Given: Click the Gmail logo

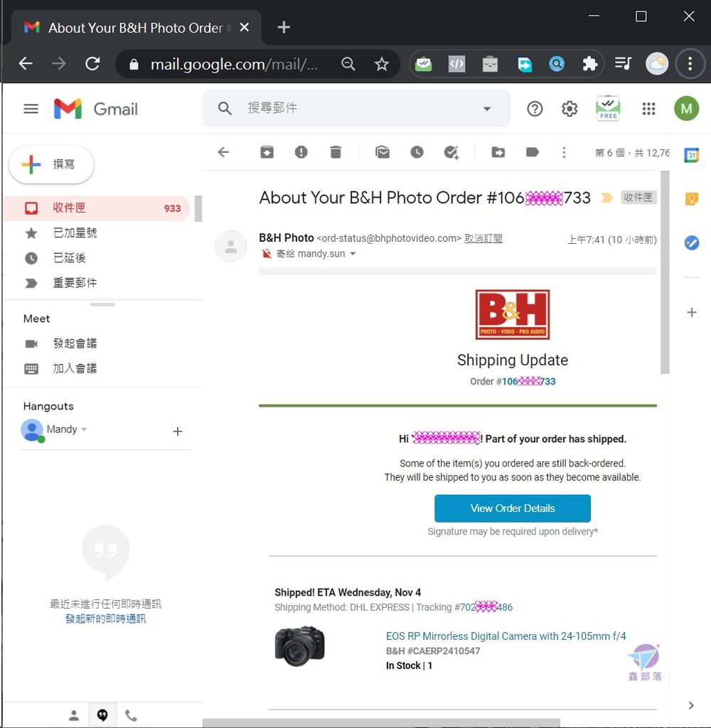Looking at the screenshot, I should pos(96,109).
